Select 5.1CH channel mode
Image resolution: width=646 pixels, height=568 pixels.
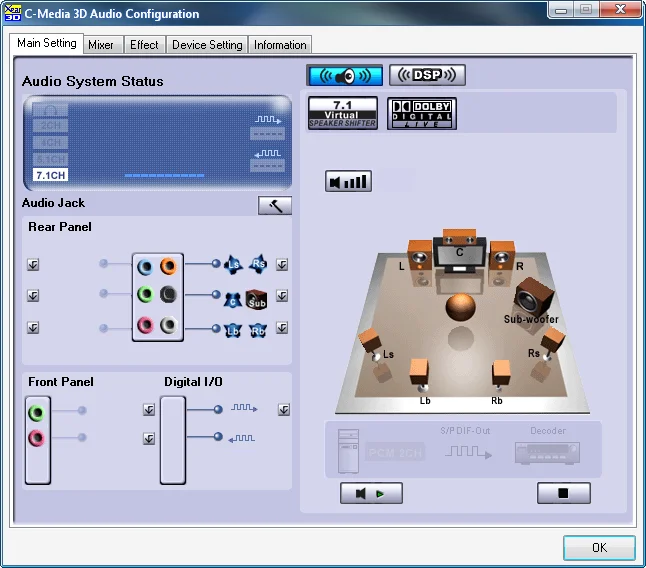tap(50, 159)
